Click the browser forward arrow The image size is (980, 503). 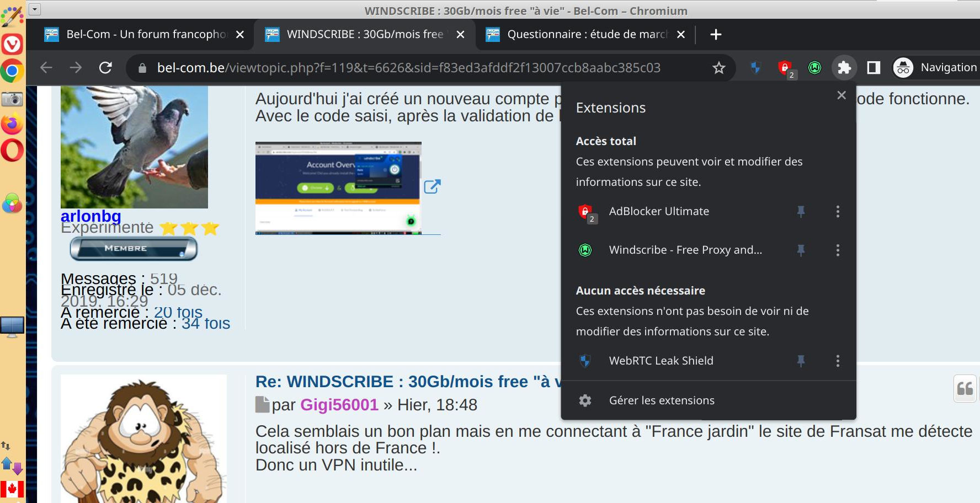(76, 67)
